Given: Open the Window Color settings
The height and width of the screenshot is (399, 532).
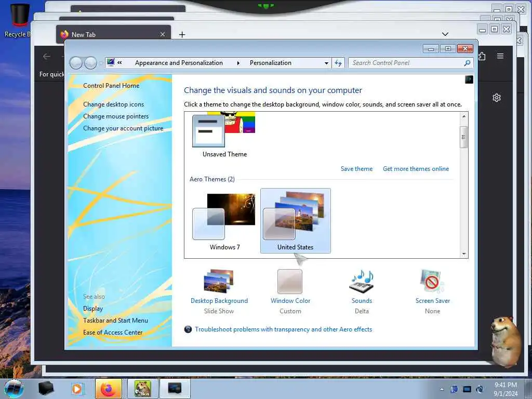Looking at the screenshot, I should pyautogui.click(x=290, y=291).
